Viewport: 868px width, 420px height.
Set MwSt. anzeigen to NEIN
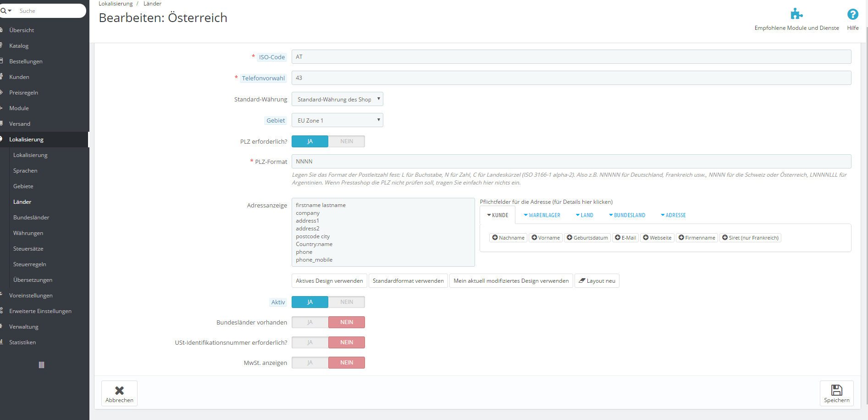[x=347, y=363]
